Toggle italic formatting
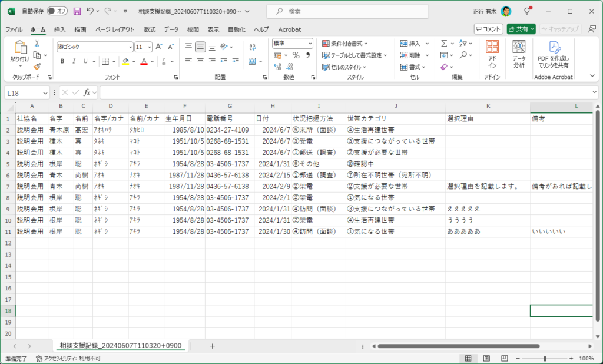The height and width of the screenshot is (364, 603). pyautogui.click(x=74, y=61)
